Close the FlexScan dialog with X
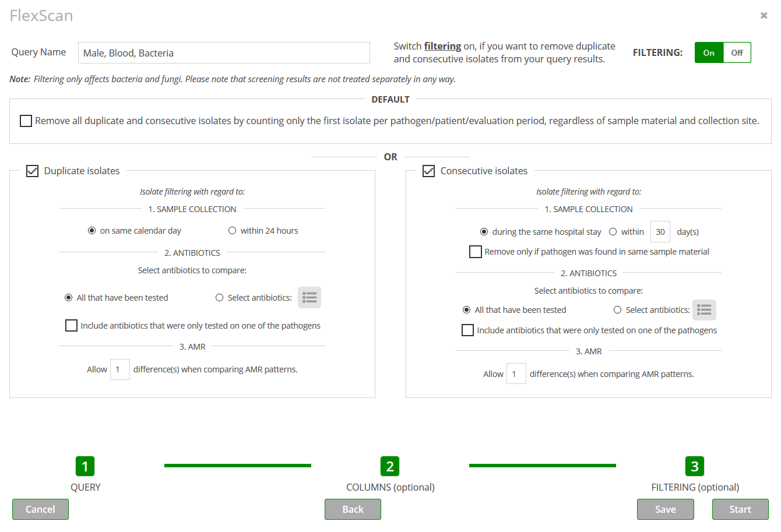 point(764,16)
